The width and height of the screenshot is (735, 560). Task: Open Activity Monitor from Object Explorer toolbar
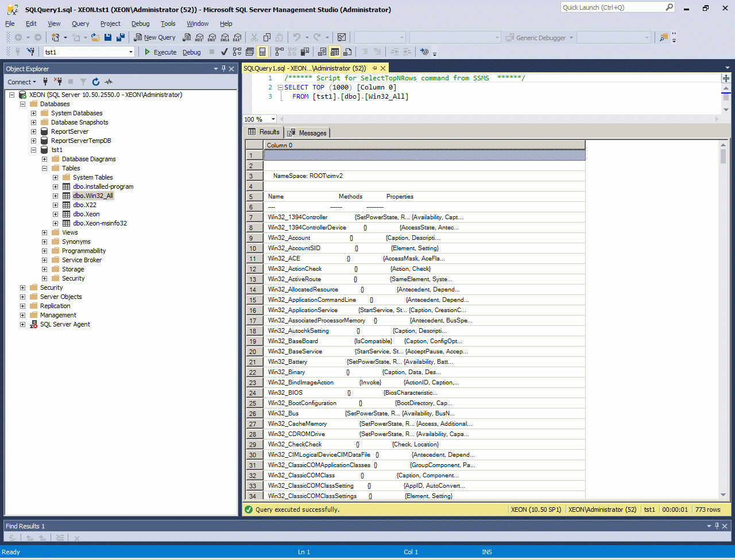pyautogui.click(x=109, y=81)
